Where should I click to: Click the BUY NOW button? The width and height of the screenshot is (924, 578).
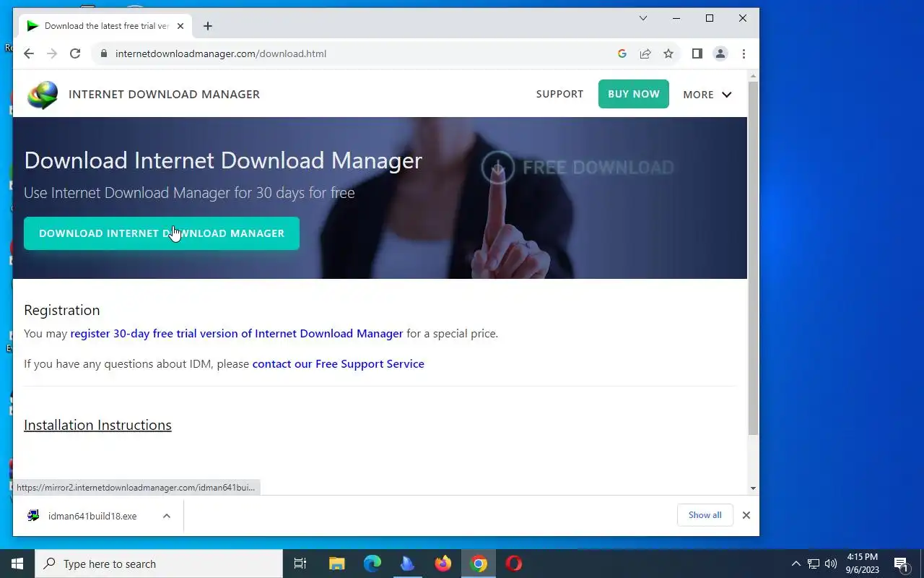pos(634,94)
